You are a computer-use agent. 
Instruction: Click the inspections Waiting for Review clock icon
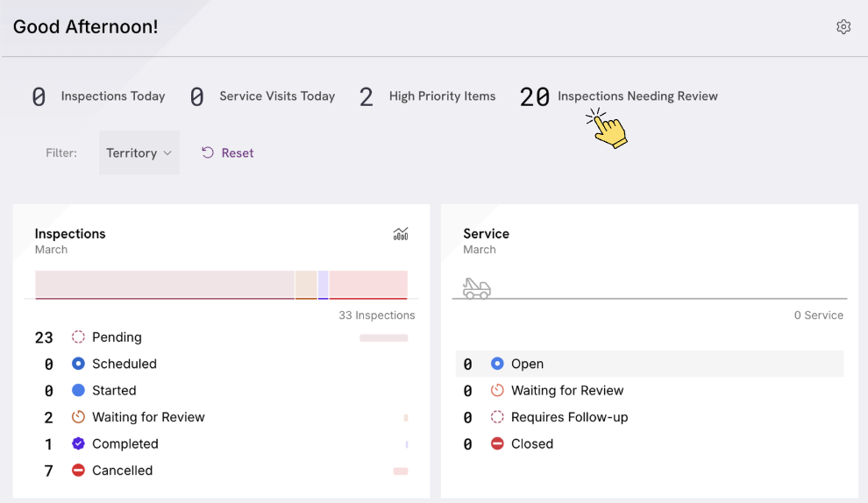click(x=78, y=416)
